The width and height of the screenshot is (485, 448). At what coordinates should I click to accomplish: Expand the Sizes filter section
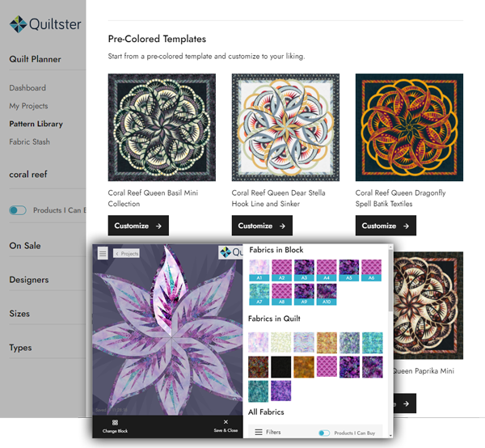point(19,314)
